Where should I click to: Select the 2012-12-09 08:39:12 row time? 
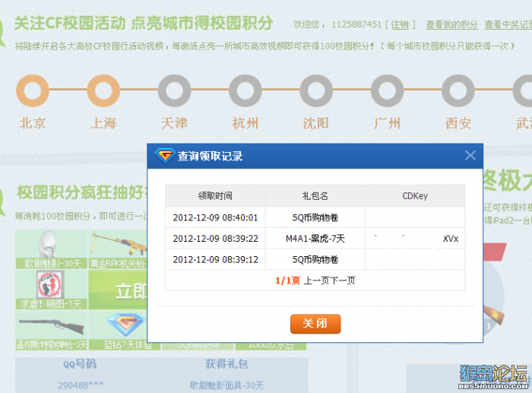[x=215, y=260]
